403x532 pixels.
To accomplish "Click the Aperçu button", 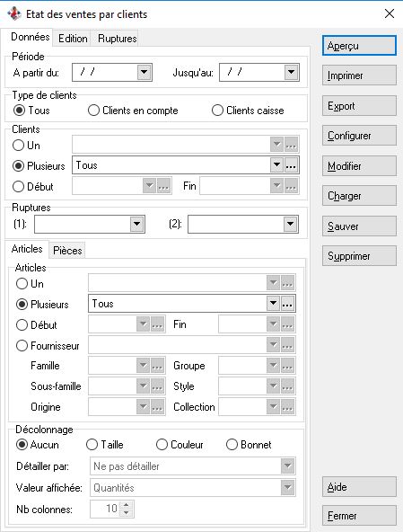I will coord(359,46).
